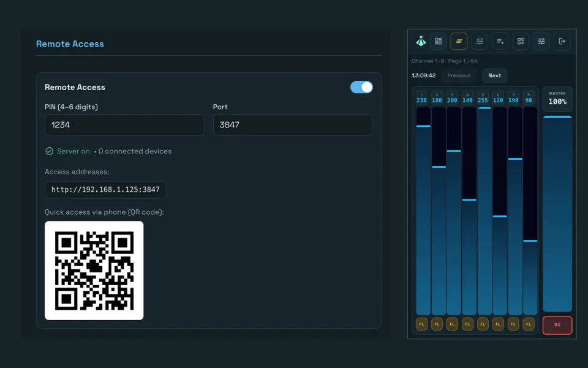588x368 pixels.
Task: Click channel 7 value label 190
Action: click(x=513, y=100)
